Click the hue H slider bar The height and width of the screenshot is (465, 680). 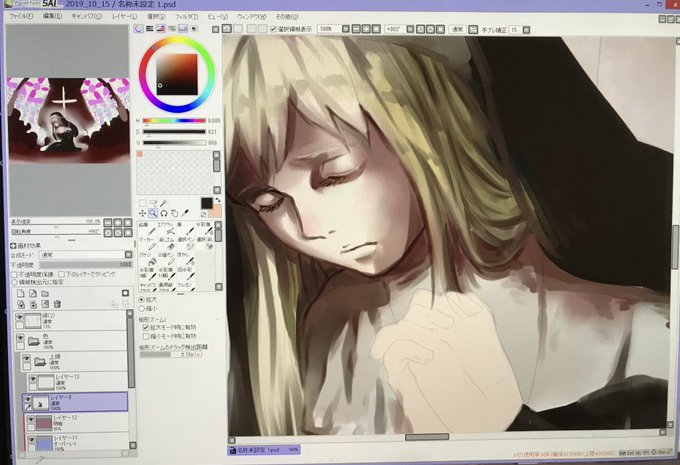(174, 121)
